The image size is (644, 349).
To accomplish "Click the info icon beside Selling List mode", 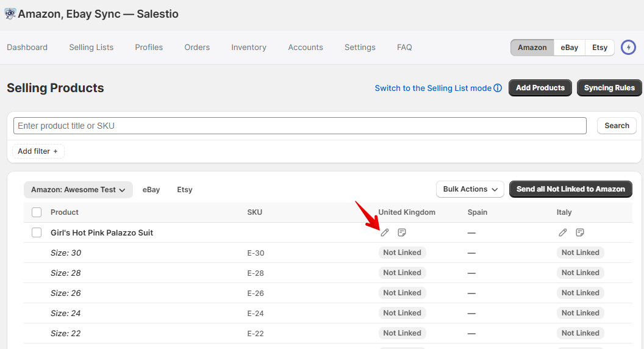I will coord(498,88).
